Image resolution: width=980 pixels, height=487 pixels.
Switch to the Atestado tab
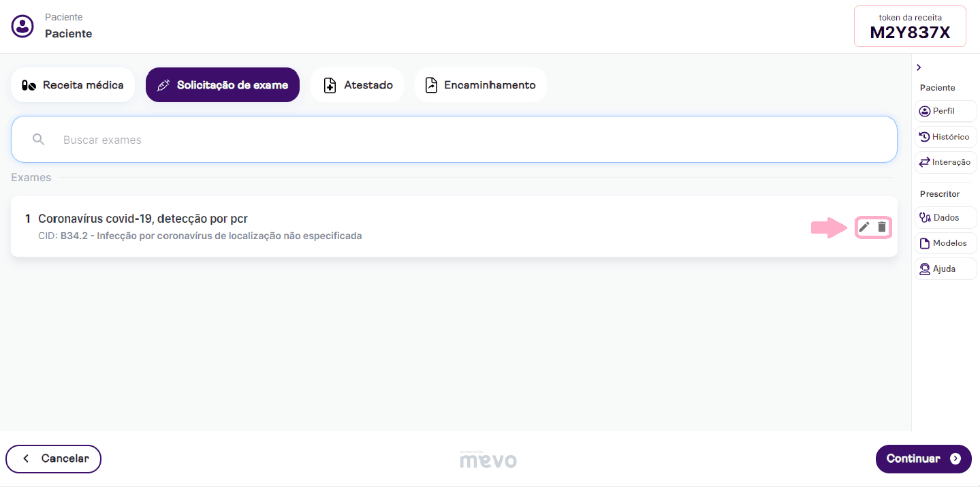358,85
